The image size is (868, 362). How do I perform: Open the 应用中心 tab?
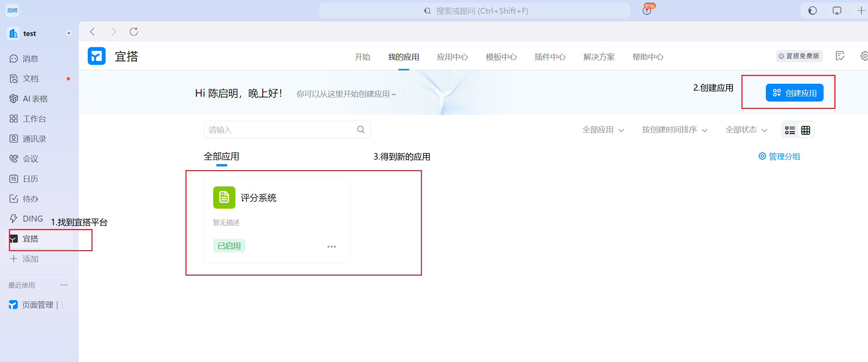452,57
